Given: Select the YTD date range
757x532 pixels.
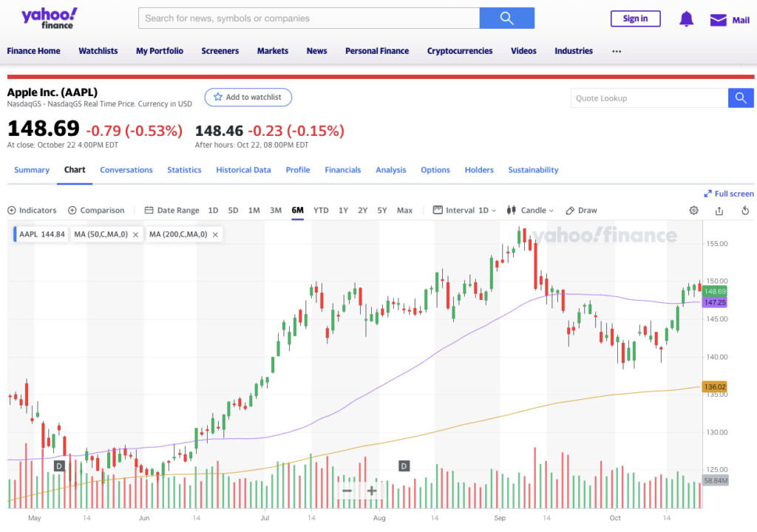Looking at the screenshot, I should tap(321, 211).
